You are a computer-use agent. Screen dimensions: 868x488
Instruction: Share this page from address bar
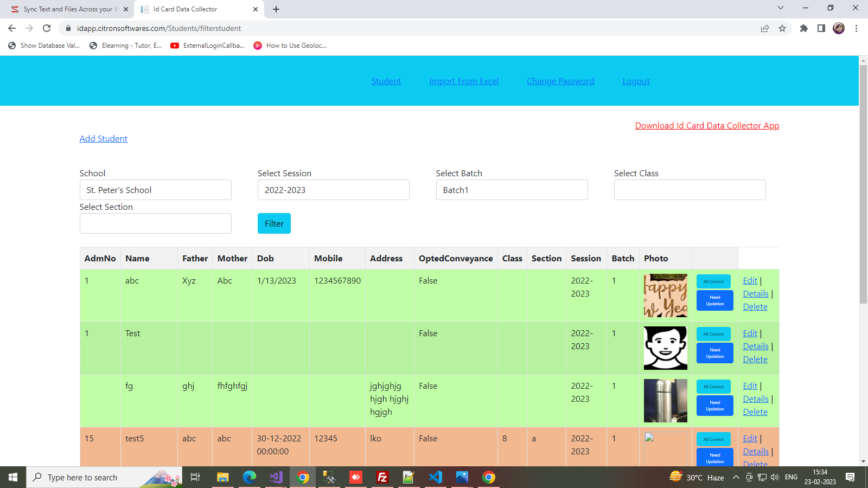coord(764,28)
